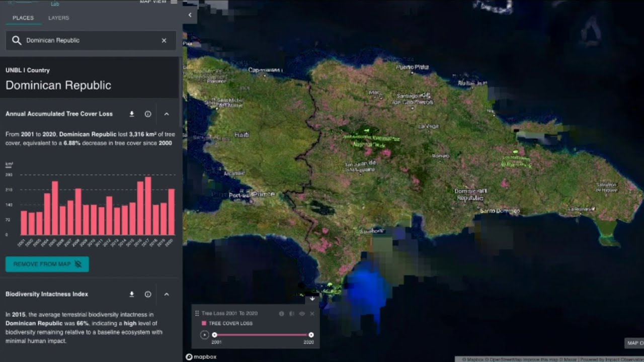Click the Santo Domingo label on map
644x362 pixels.
pos(500,211)
